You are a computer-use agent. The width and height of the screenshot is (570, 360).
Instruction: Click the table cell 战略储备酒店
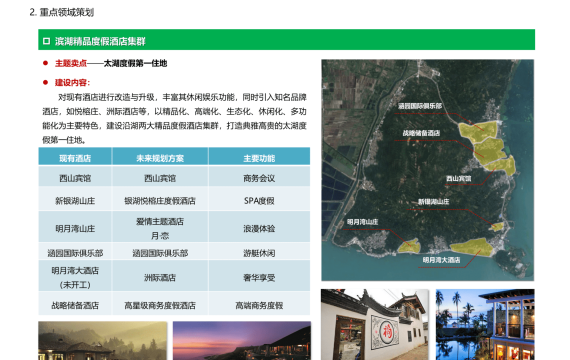pyautogui.click(x=75, y=305)
